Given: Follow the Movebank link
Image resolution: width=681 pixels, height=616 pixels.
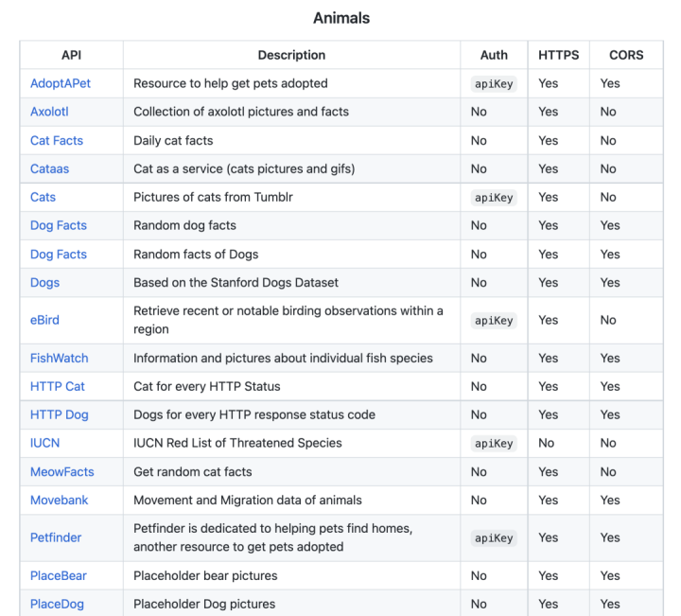Looking at the screenshot, I should (59, 500).
